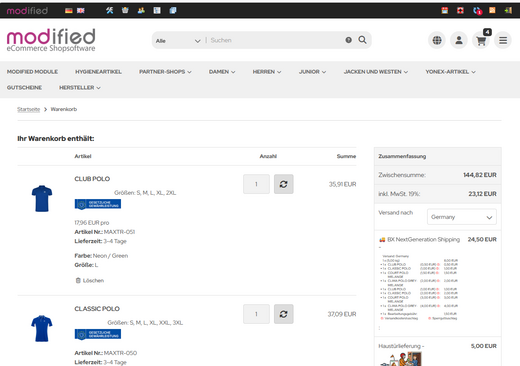Open HYGIENEARTIKEL menu item
This screenshot has height=366, width=520.
tap(98, 72)
